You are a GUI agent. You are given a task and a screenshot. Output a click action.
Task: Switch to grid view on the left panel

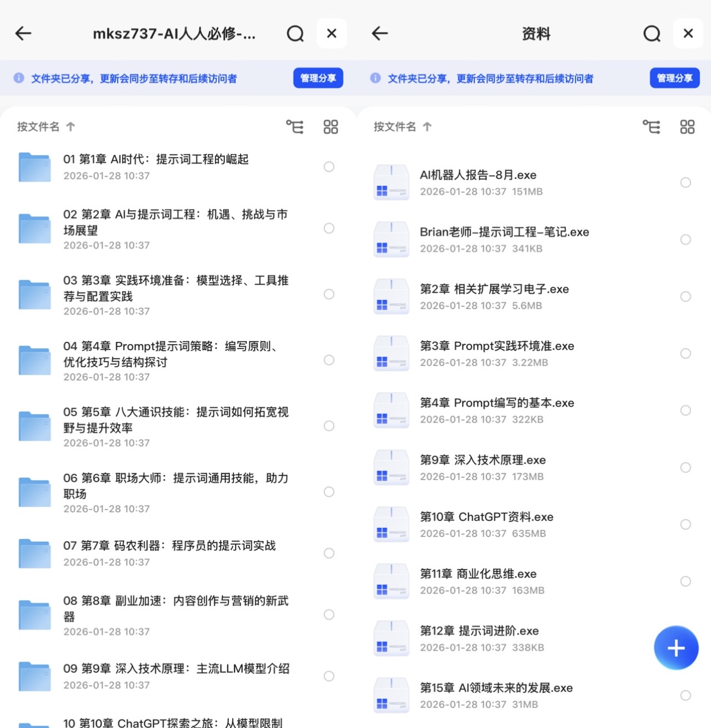[x=331, y=127]
